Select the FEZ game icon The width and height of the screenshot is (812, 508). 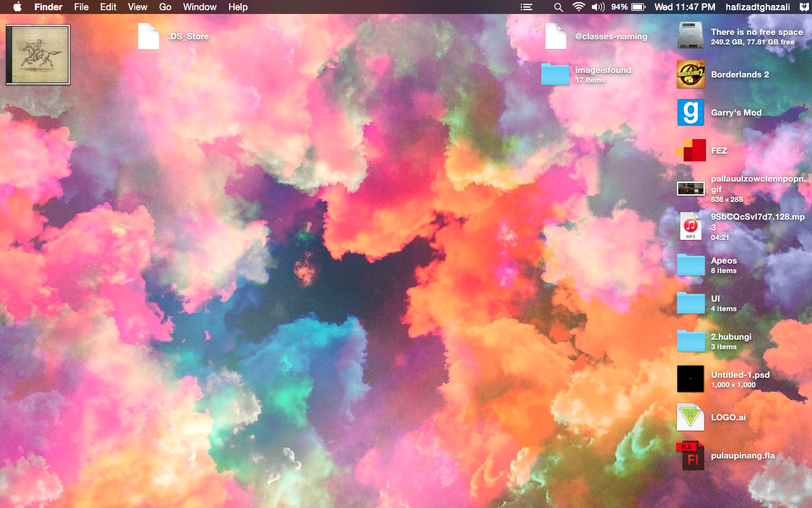point(690,150)
